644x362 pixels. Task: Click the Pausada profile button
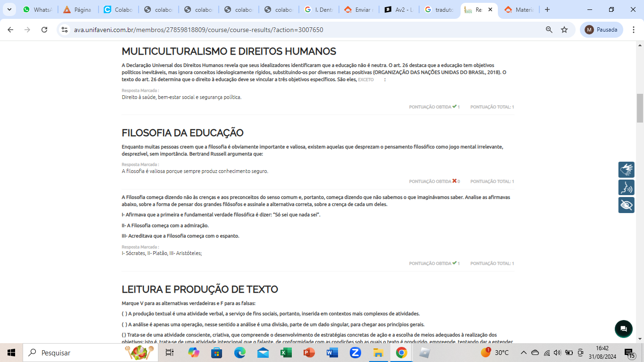pyautogui.click(x=601, y=30)
